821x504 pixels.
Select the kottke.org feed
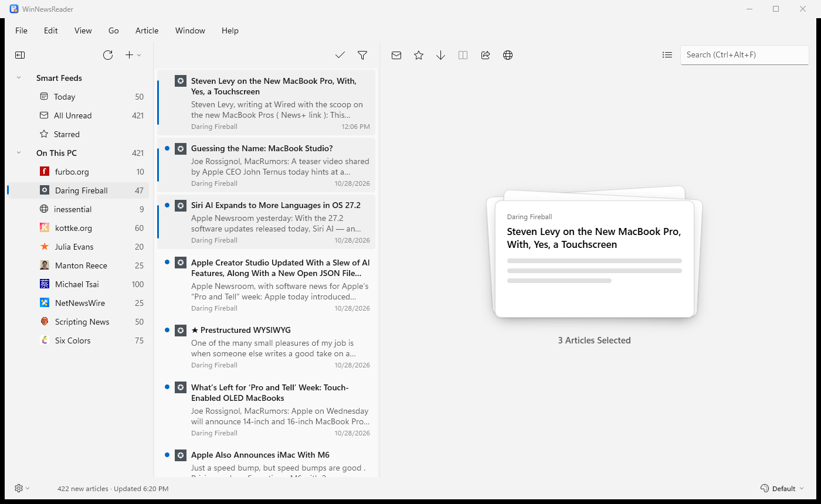pos(78,228)
